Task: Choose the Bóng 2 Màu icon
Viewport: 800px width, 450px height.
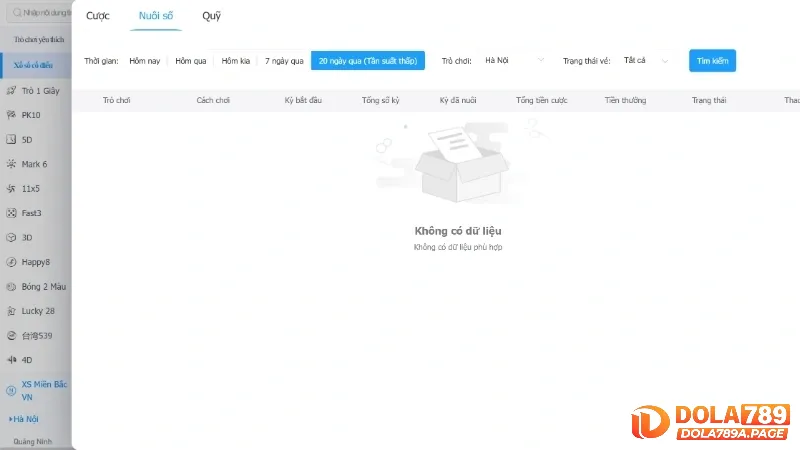Action: pos(11,286)
